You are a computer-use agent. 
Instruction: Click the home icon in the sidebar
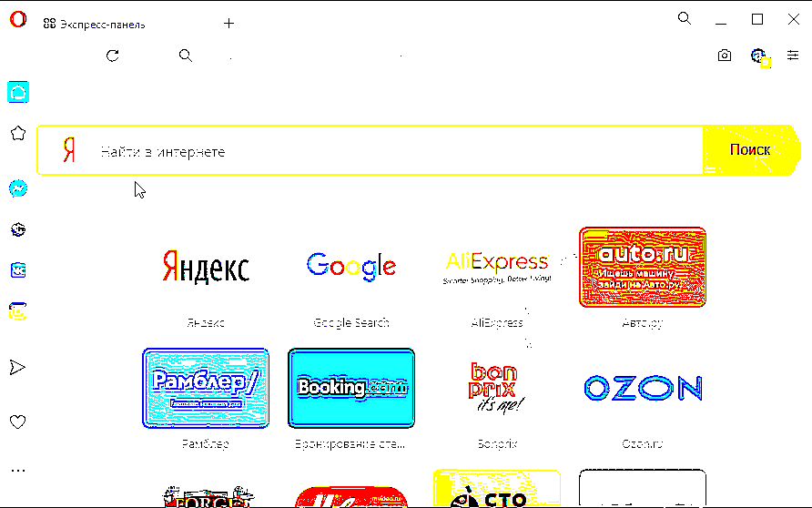(18, 92)
